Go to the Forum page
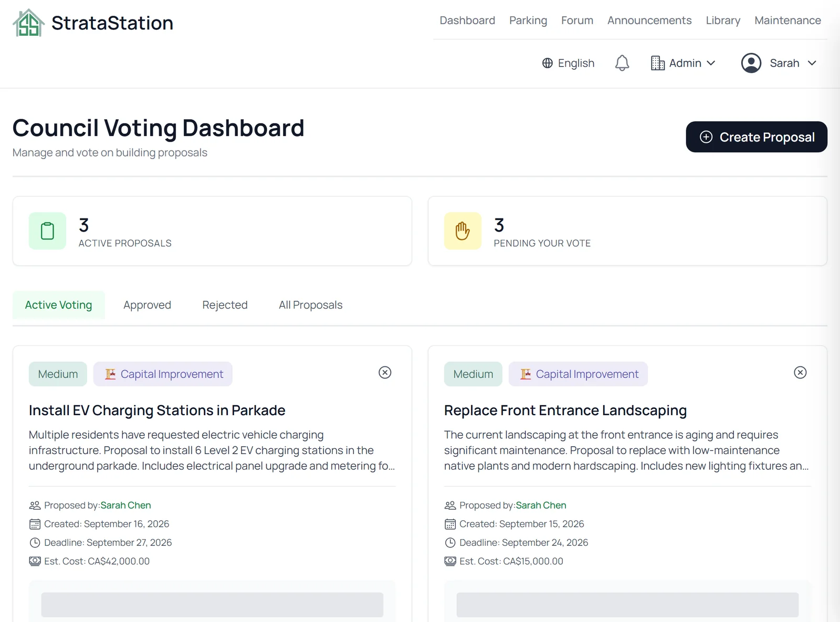Screen dimensions: 840x622 coord(577,20)
